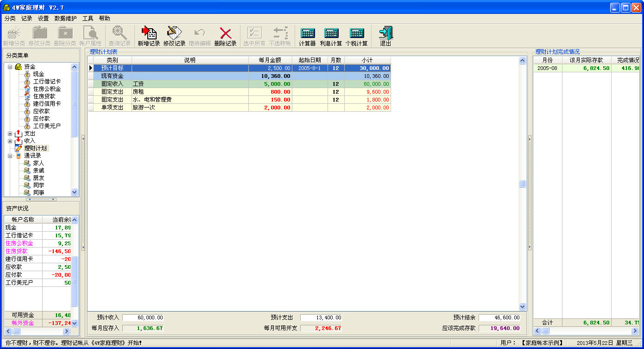Collapse the 通讯录 tree node
Viewport: 644px width, 349px height.
tap(10, 156)
